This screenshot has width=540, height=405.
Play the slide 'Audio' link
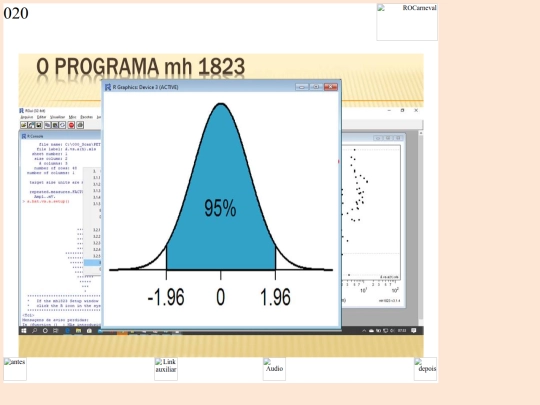pyautogui.click(x=274, y=369)
